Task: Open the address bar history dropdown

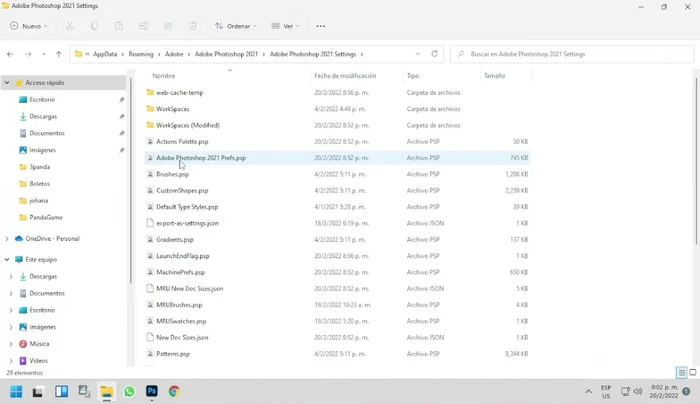Action: click(417, 54)
